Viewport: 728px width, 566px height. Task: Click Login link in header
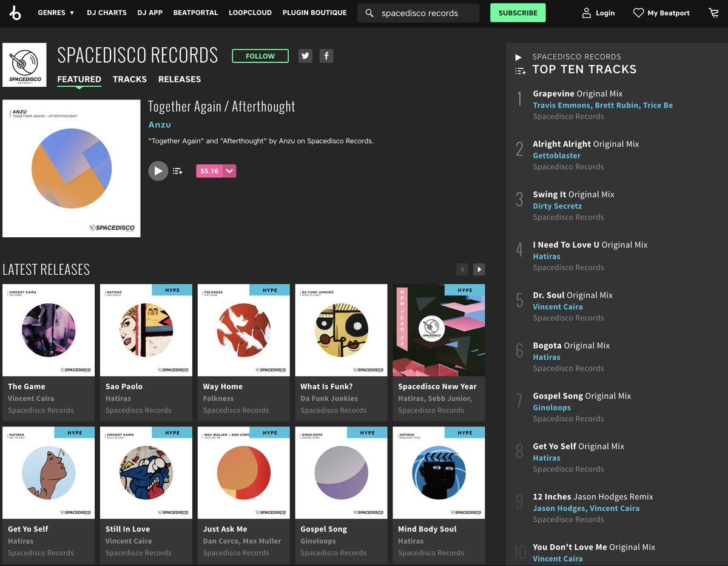605,13
